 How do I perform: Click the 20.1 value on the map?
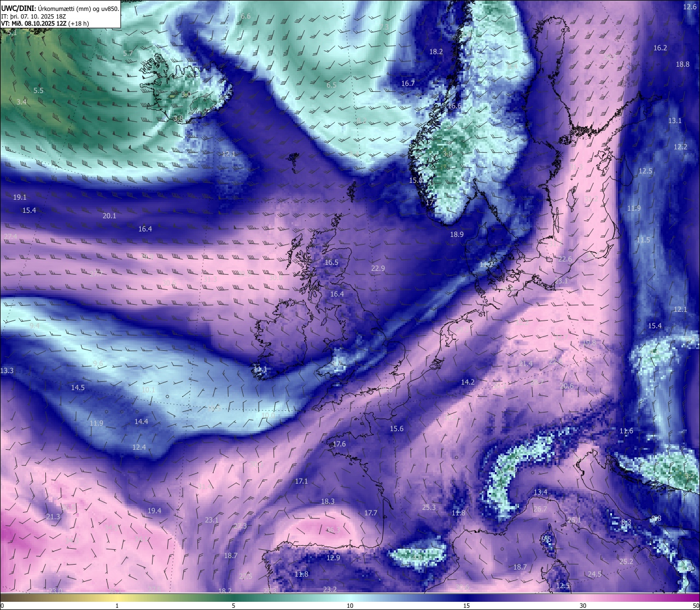tap(109, 216)
